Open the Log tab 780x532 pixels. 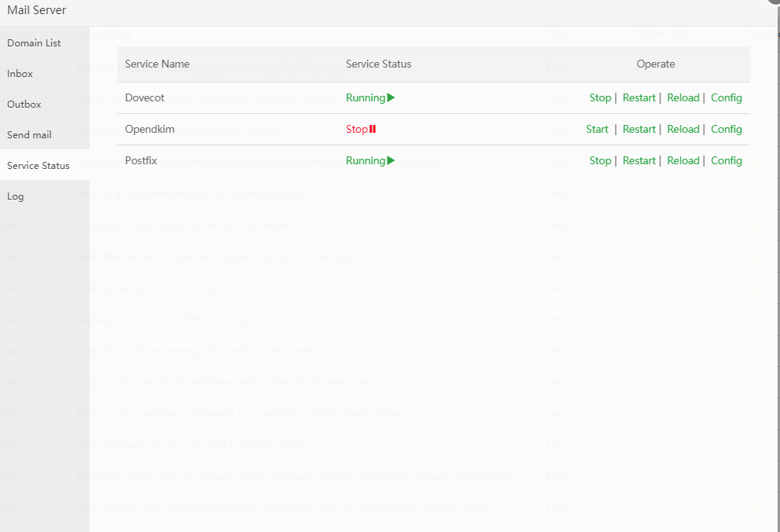click(16, 196)
